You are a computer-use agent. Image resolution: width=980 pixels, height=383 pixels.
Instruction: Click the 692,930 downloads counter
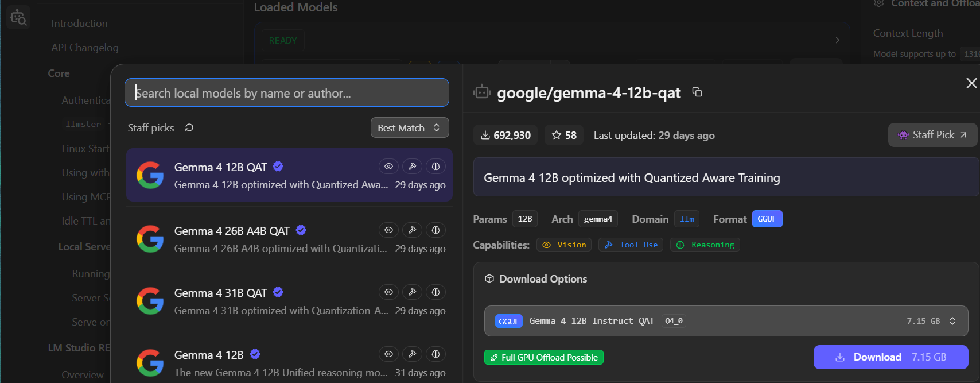click(505, 136)
